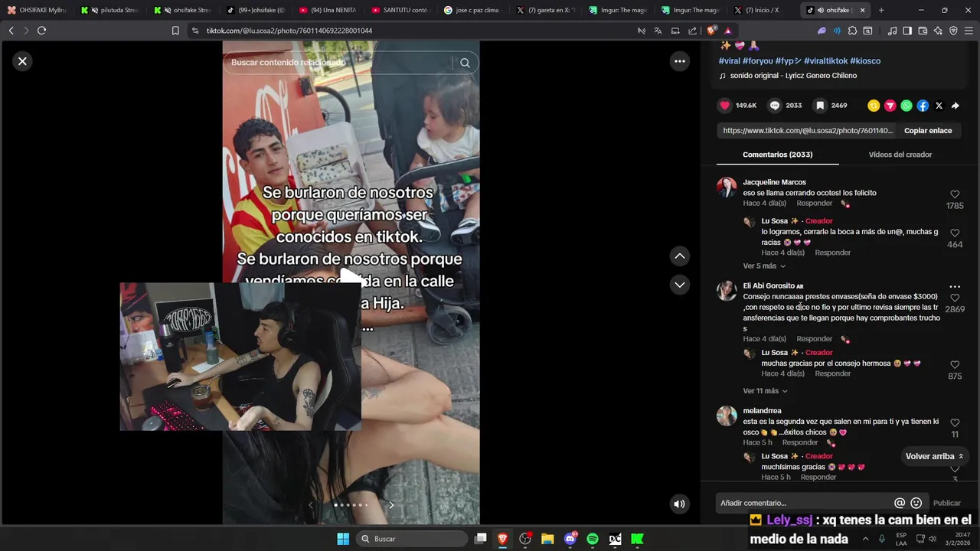
Task: Open options dots on Eli Abi Gorosito comment
Action: click(954, 287)
